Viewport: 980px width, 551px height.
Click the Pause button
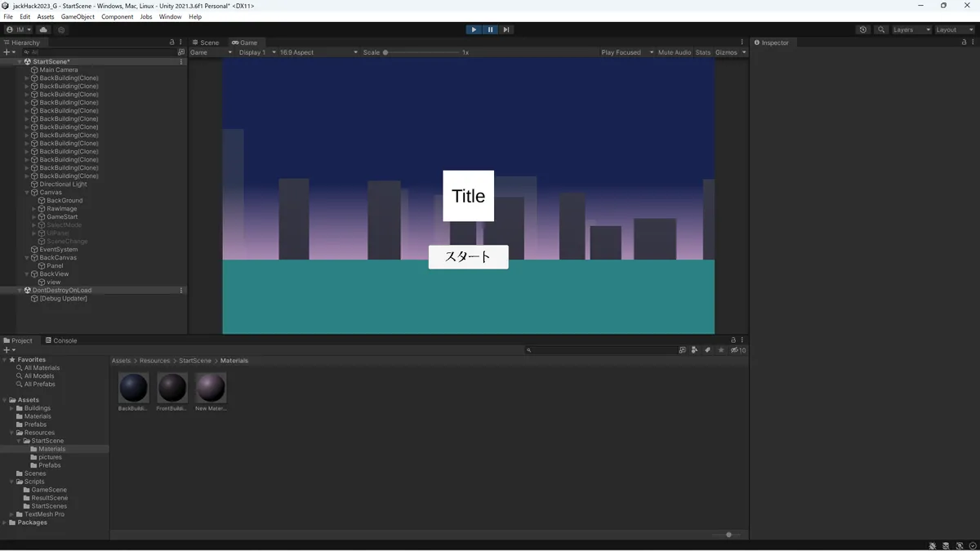[490, 29]
